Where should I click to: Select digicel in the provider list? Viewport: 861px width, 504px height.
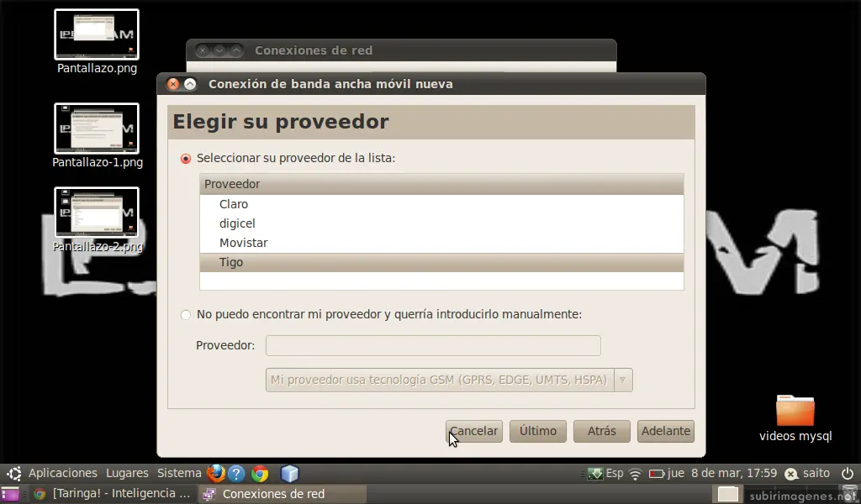(x=441, y=223)
